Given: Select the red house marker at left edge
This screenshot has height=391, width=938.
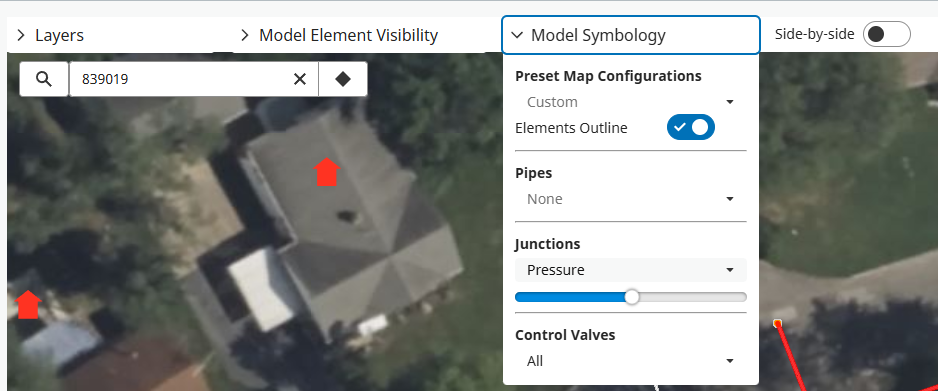Looking at the screenshot, I should tap(28, 304).
